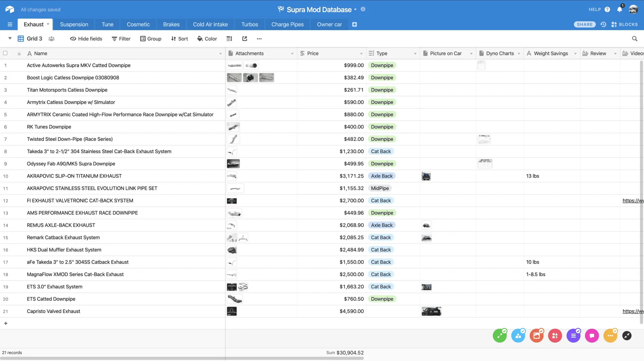Click the red-orange circular widget button
This screenshot has width=644, height=361.
(537, 336)
